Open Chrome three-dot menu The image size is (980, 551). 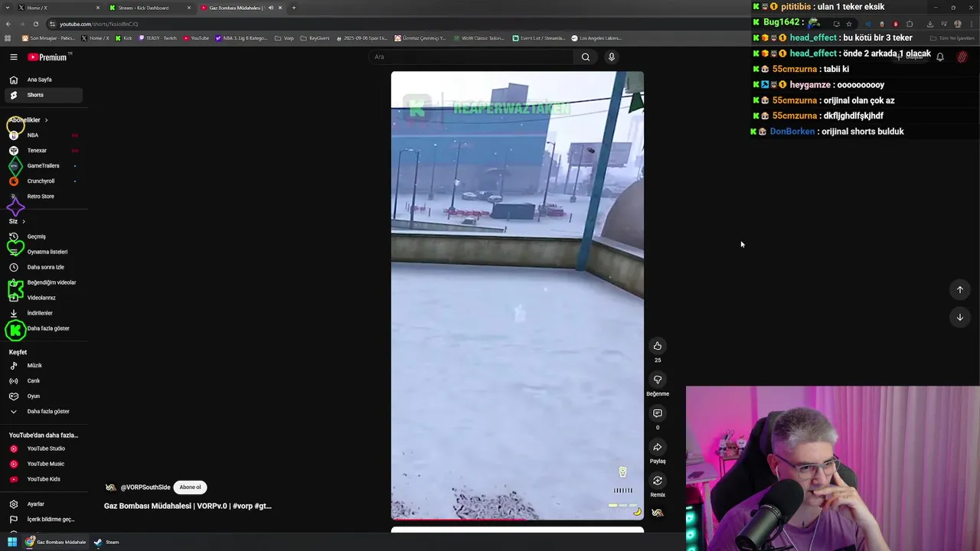tap(971, 24)
